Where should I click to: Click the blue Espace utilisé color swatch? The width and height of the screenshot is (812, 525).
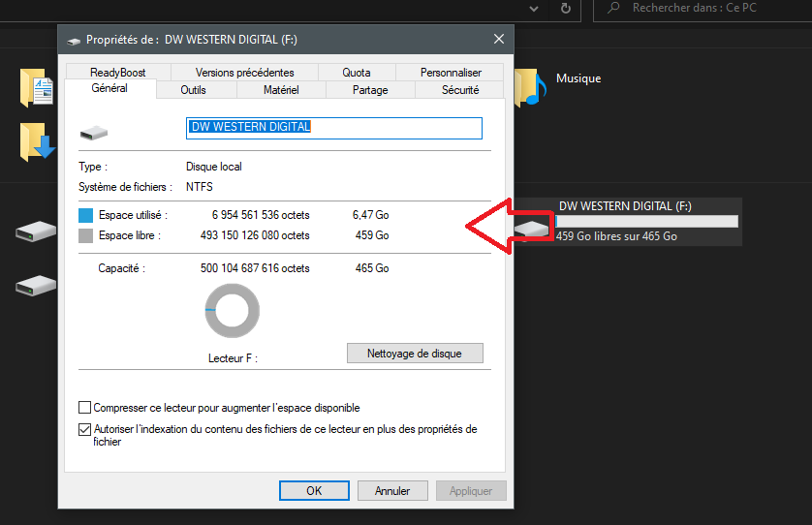[85, 215]
